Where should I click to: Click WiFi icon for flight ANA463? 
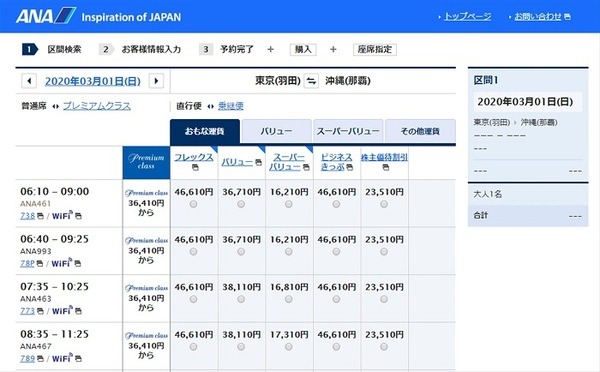pyautogui.click(x=62, y=310)
